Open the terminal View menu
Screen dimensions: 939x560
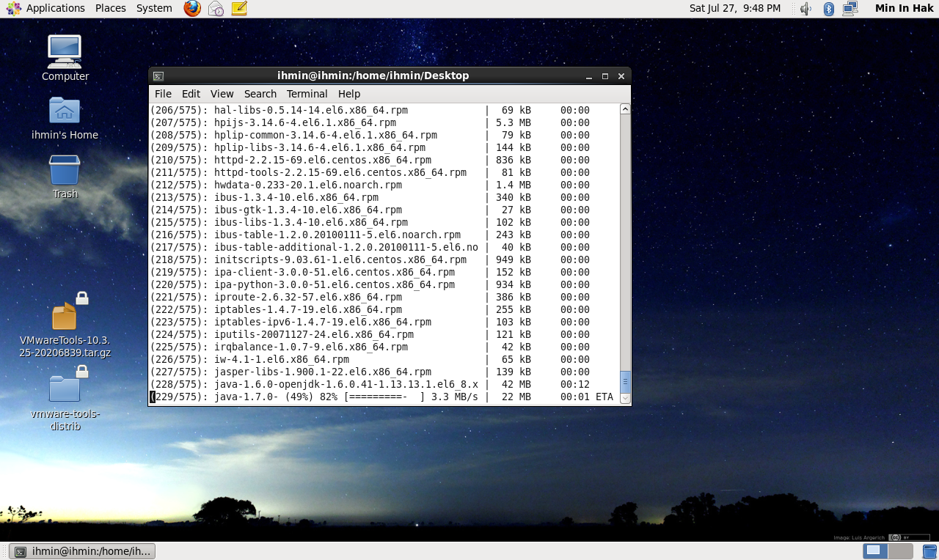coord(222,94)
